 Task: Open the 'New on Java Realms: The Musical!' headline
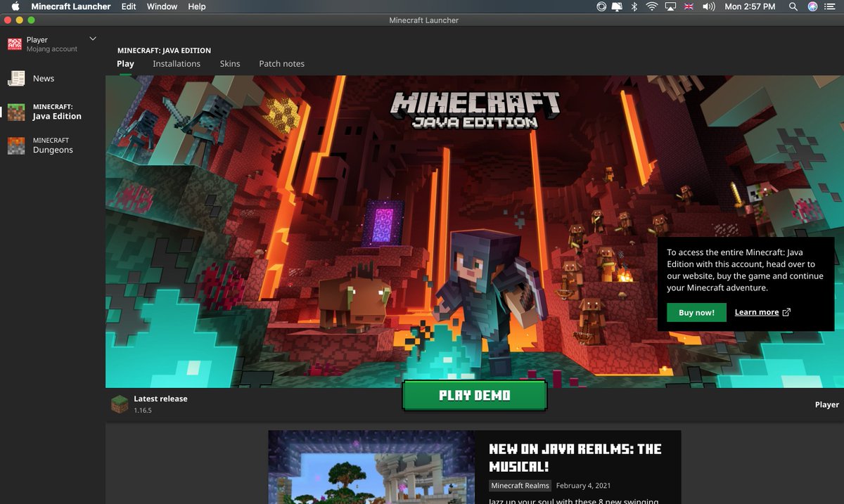(575, 458)
